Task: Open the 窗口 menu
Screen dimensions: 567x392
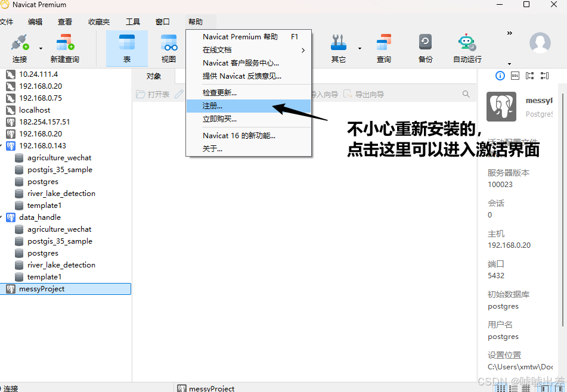Action: 162,22
